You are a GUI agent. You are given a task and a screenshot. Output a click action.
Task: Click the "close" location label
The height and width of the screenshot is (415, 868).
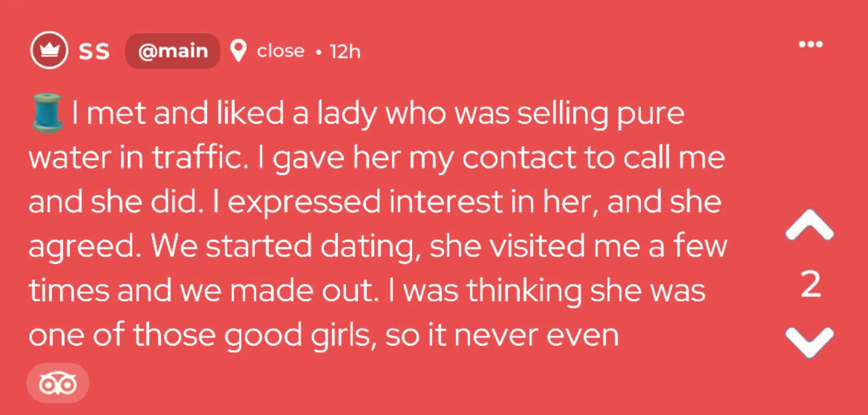coord(281,51)
